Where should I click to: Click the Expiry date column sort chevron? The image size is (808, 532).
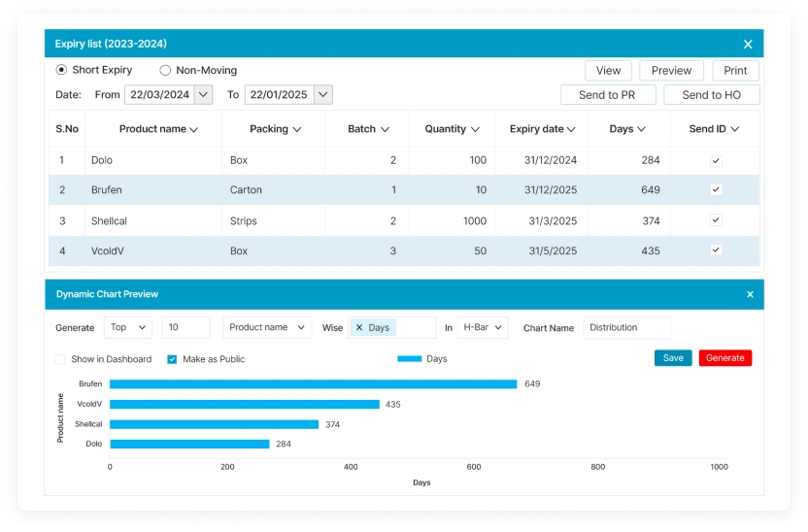point(571,129)
